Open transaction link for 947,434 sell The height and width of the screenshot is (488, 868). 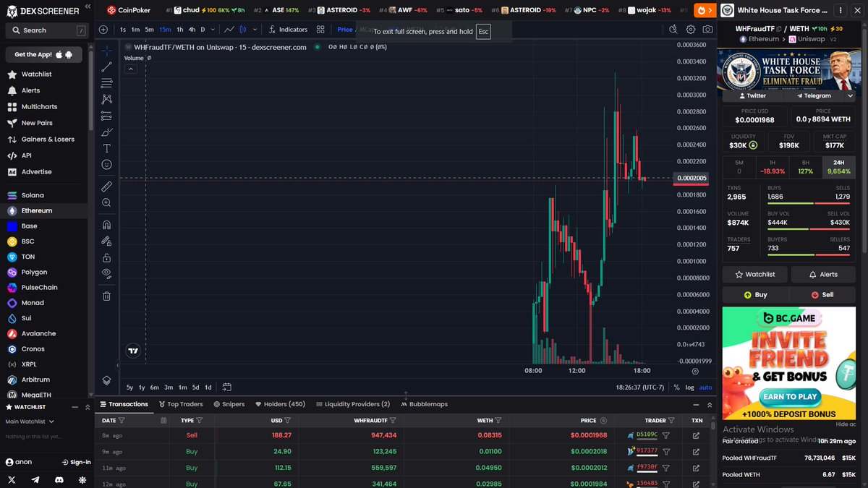click(x=696, y=435)
